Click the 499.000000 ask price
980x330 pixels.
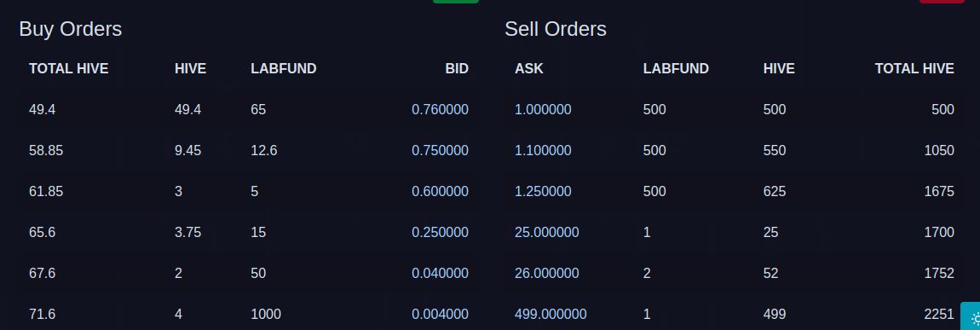coord(551,315)
